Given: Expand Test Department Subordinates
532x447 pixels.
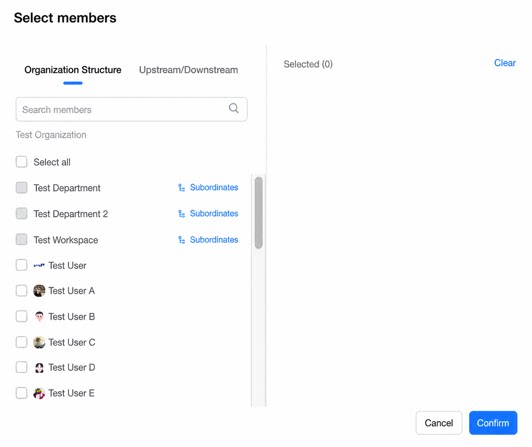Looking at the screenshot, I should pyautogui.click(x=208, y=187).
